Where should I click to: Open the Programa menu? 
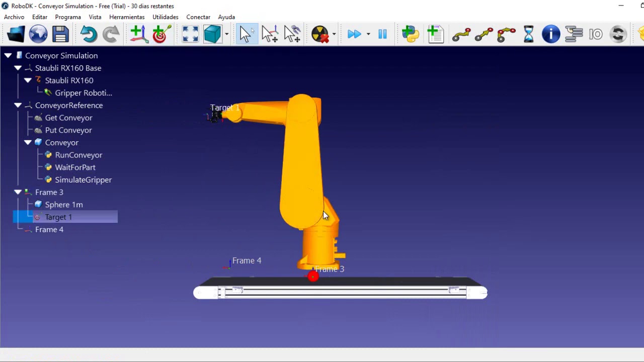(68, 17)
